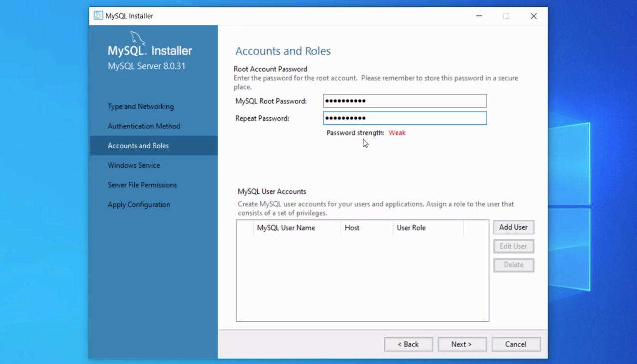Click the MySQL dolphin logo in sidebar
The width and height of the screenshot is (637, 364).
click(137, 39)
